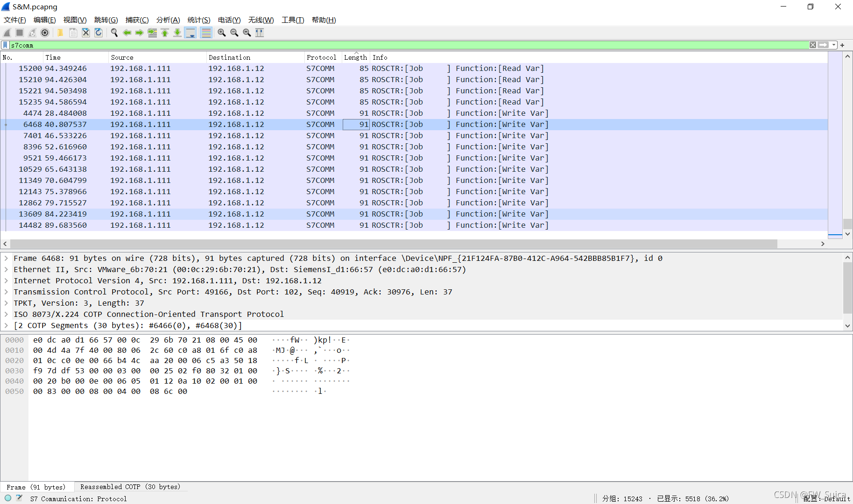Open the 捕获(C) menu

(137, 20)
